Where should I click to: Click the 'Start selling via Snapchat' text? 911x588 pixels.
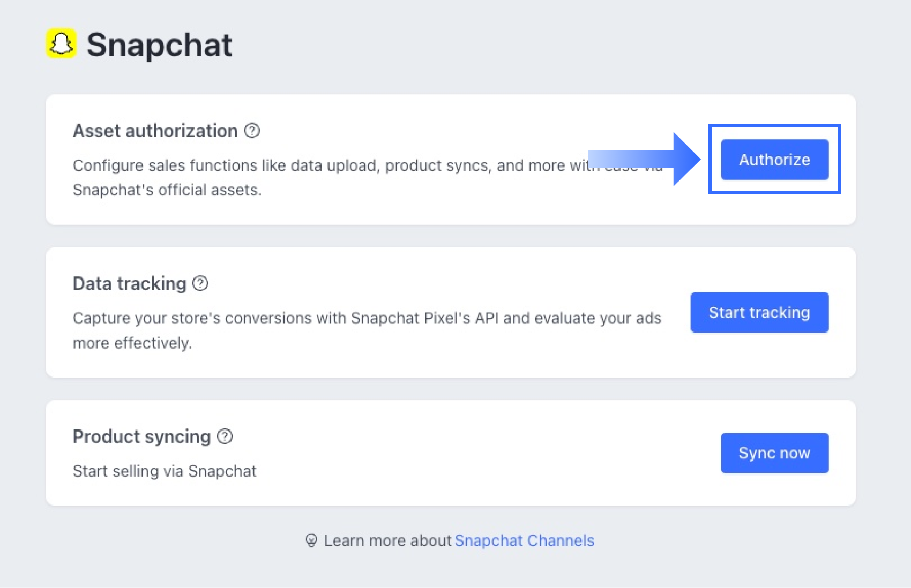pos(165,471)
